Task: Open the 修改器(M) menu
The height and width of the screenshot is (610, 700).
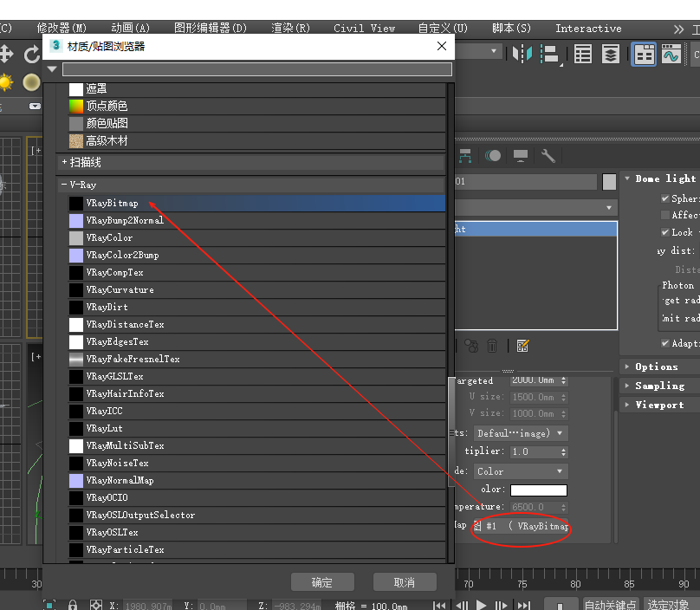Action: coord(62,28)
